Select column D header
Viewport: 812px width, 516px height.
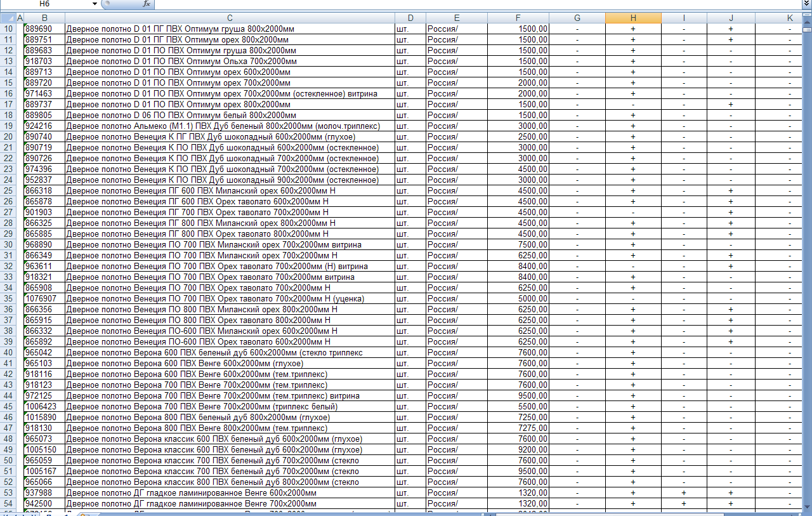(x=410, y=18)
